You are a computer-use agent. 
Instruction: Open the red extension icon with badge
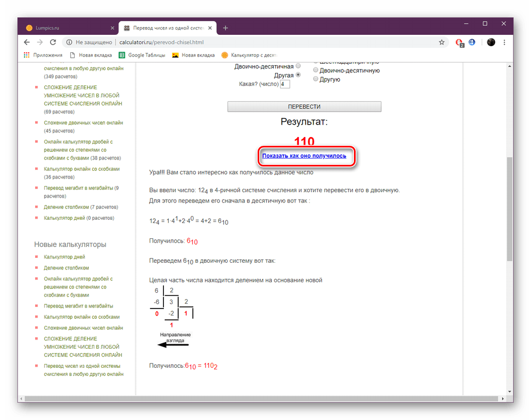pyautogui.click(x=460, y=42)
